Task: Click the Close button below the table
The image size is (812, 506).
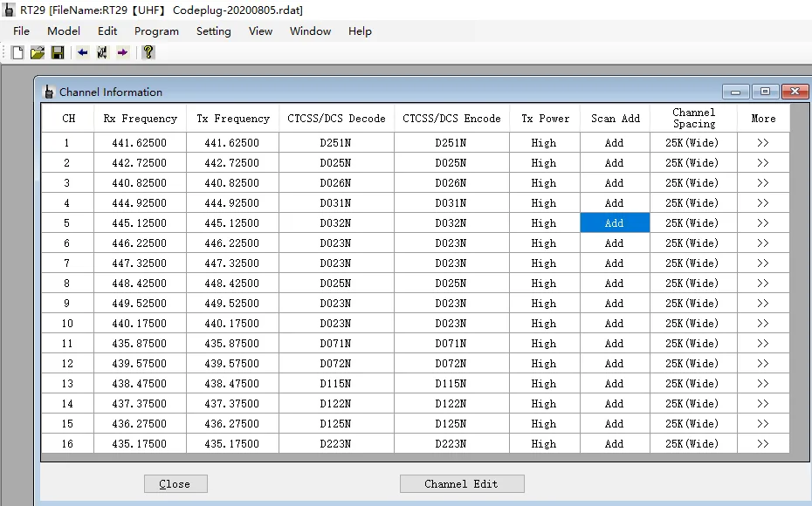Action: [x=175, y=483]
